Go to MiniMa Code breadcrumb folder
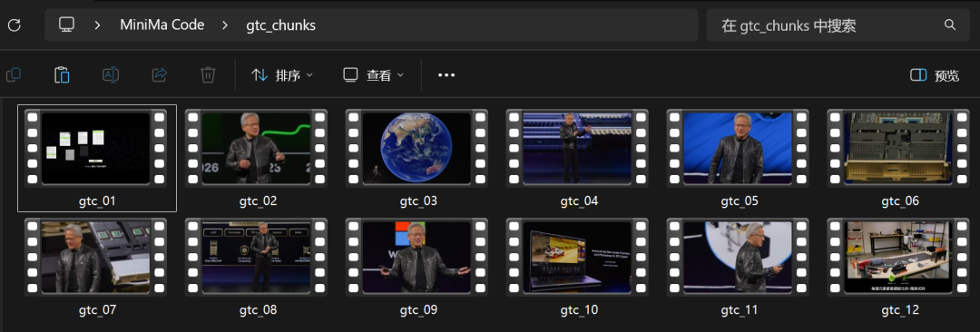 click(x=162, y=25)
